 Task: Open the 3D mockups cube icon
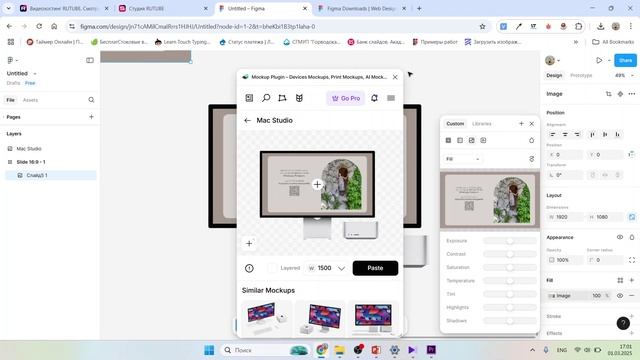click(x=299, y=98)
